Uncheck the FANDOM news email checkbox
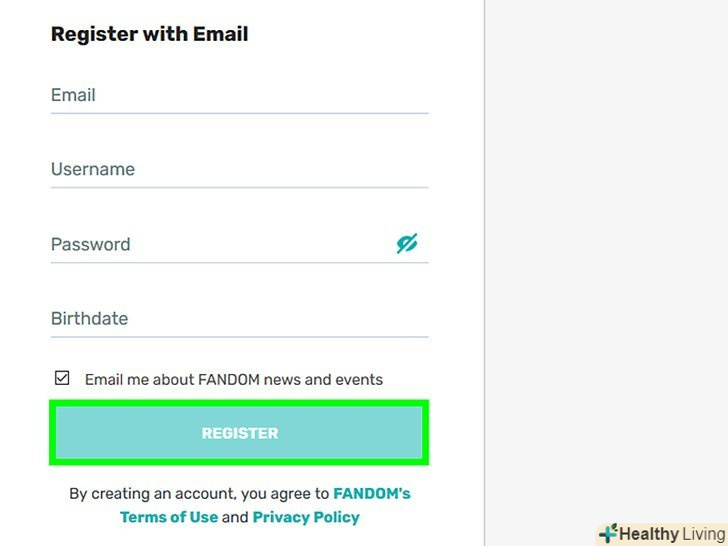Image resolution: width=728 pixels, height=546 pixels. coord(62,379)
